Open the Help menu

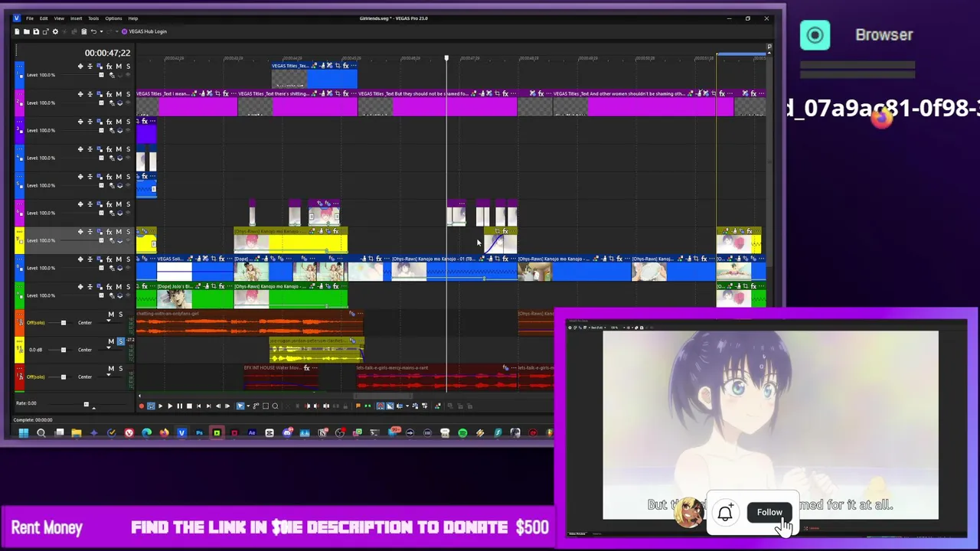pos(132,18)
